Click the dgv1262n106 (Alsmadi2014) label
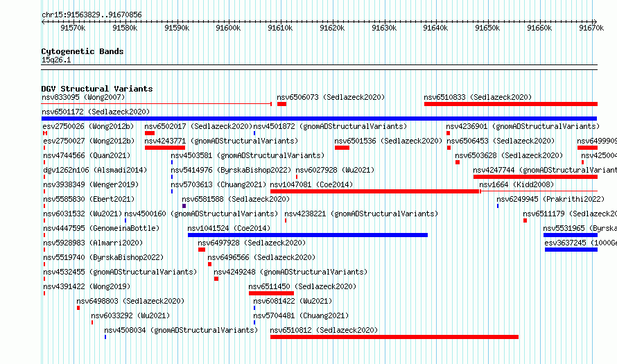 pos(95,170)
